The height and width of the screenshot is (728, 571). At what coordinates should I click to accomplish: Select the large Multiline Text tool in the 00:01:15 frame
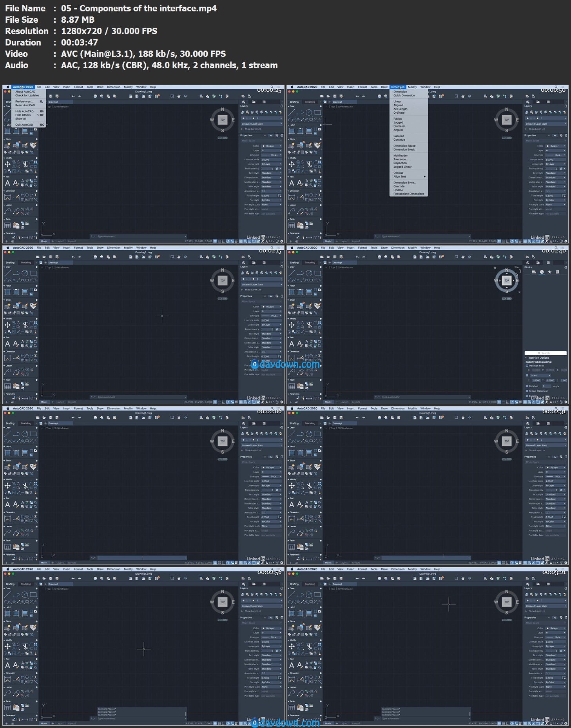[x=7, y=344]
